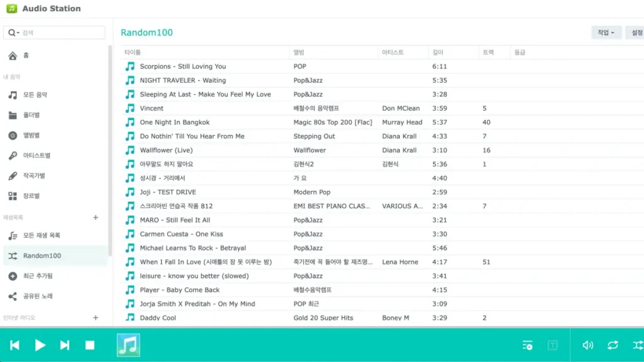Select the Random100 playlist in sidebar
Viewport: 644px width, 362px height.
pyautogui.click(x=55, y=256)
